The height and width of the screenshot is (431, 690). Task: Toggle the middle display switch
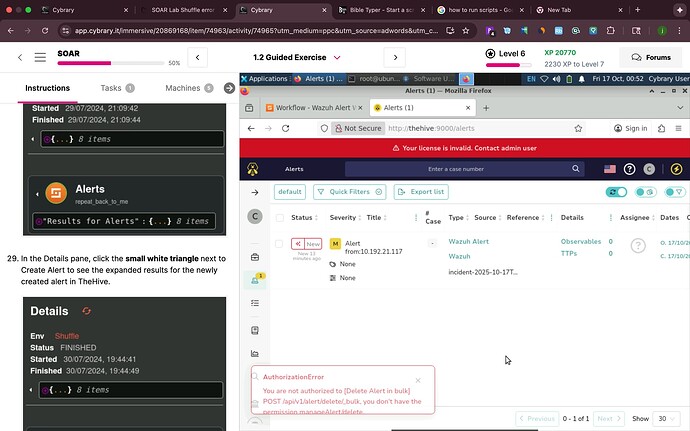[646, 192]
